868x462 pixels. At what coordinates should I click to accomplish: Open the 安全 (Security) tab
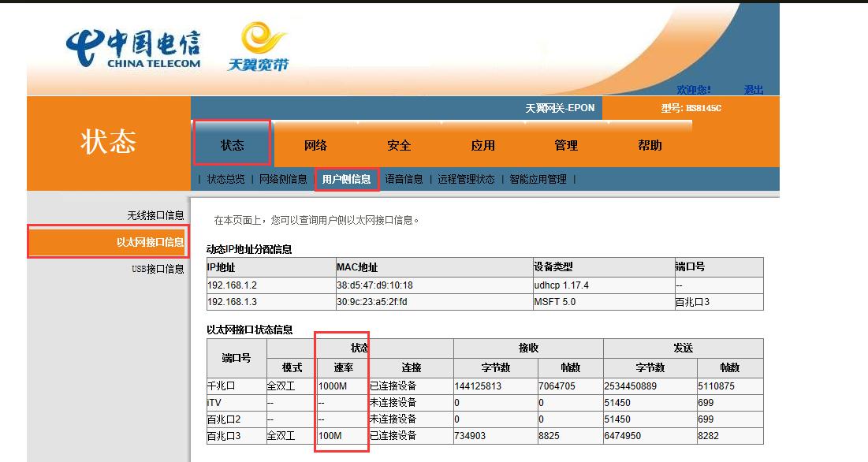coord(400,145)
